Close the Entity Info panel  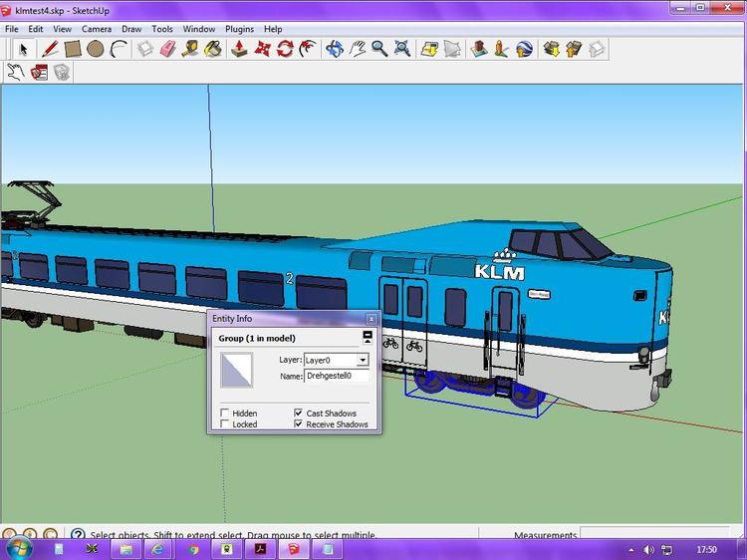[372, 319]
